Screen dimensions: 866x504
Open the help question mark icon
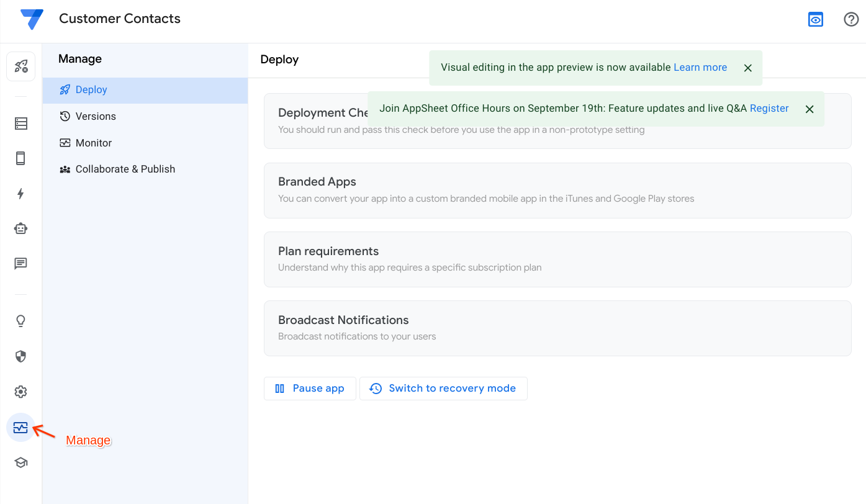point(851,19)
